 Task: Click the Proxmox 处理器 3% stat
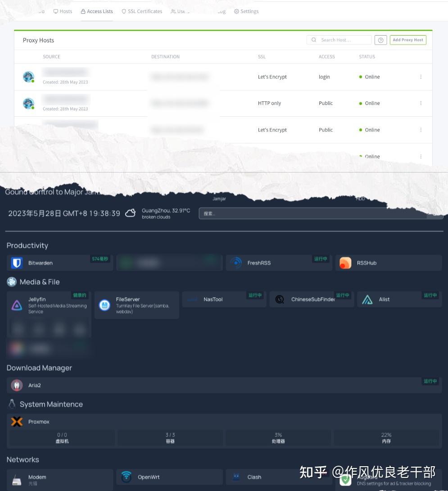tap(278, 438)
